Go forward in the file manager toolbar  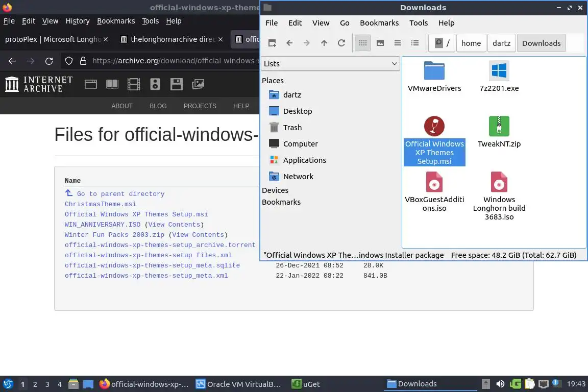tap(306, 43)
